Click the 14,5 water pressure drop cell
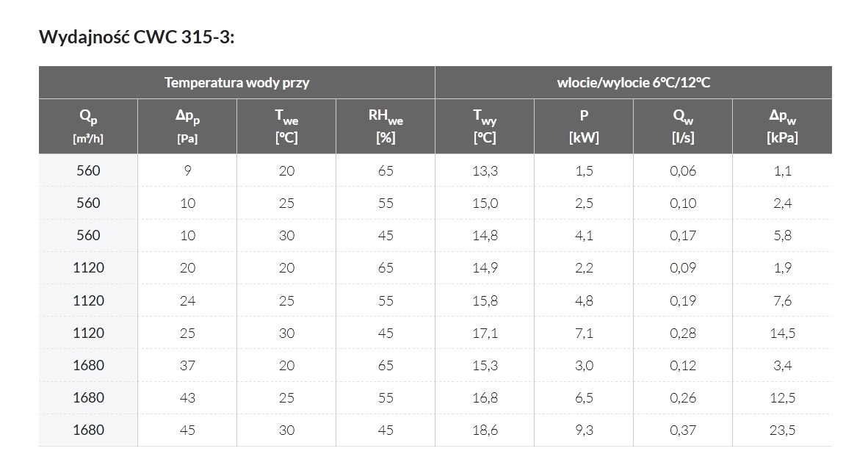 (x=782, y=333)
